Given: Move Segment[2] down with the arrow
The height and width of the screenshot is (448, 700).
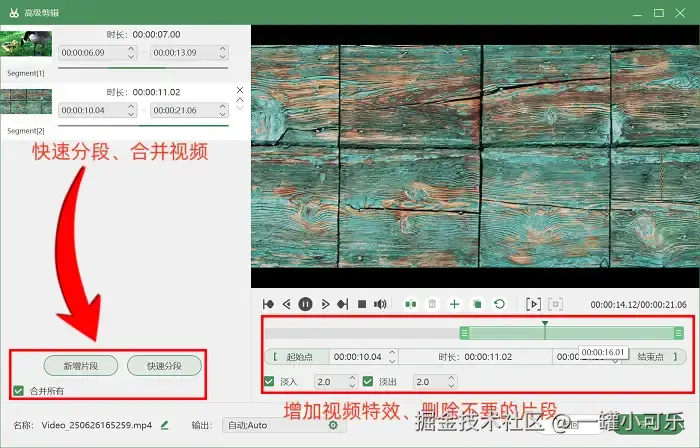Looking at the screenshot, I should pos(240,108).
